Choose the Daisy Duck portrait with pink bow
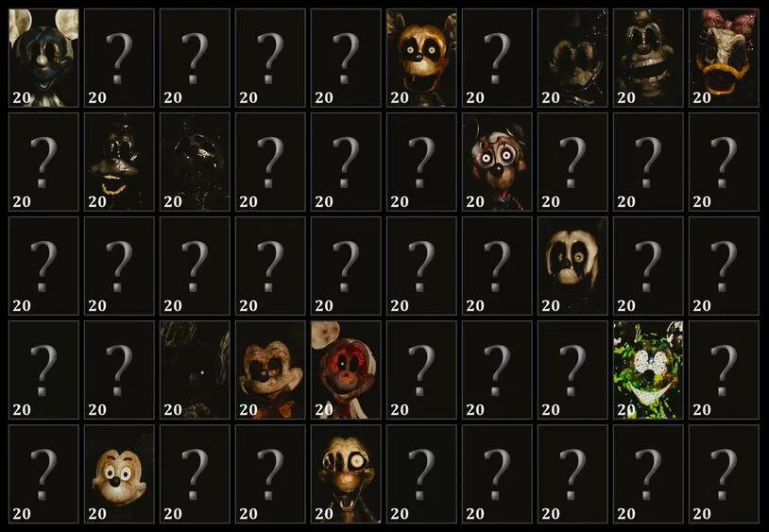Viewport: 769px width, 532px height. [x=724, y=58]
